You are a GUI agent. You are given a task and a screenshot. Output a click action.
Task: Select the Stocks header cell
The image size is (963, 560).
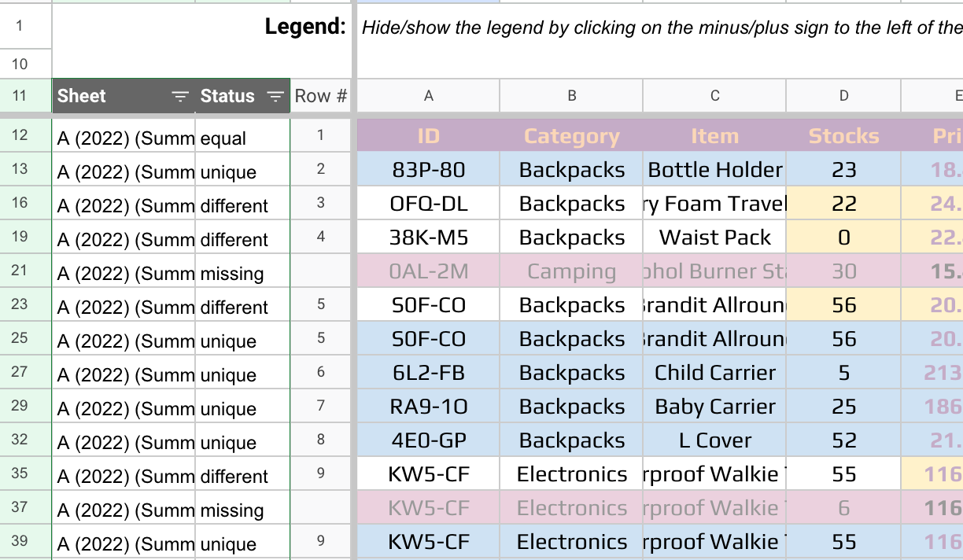(x=843, y=135)
